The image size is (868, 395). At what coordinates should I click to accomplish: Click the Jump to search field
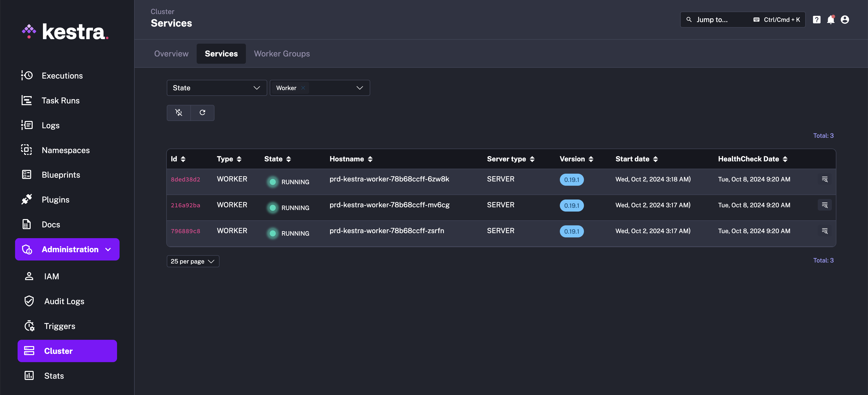pos(718,20)
